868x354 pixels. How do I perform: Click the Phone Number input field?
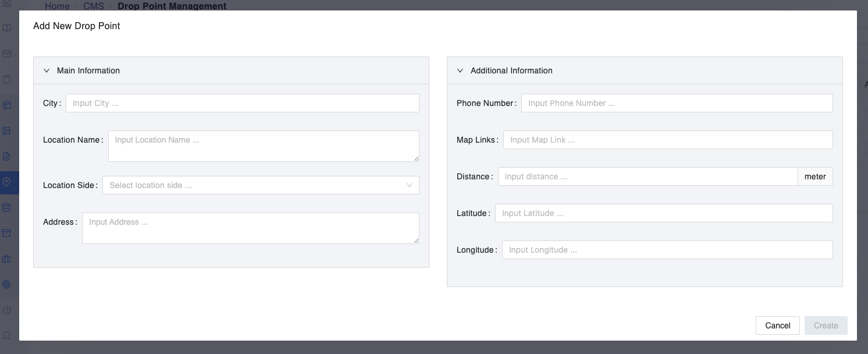click(677, 103)
